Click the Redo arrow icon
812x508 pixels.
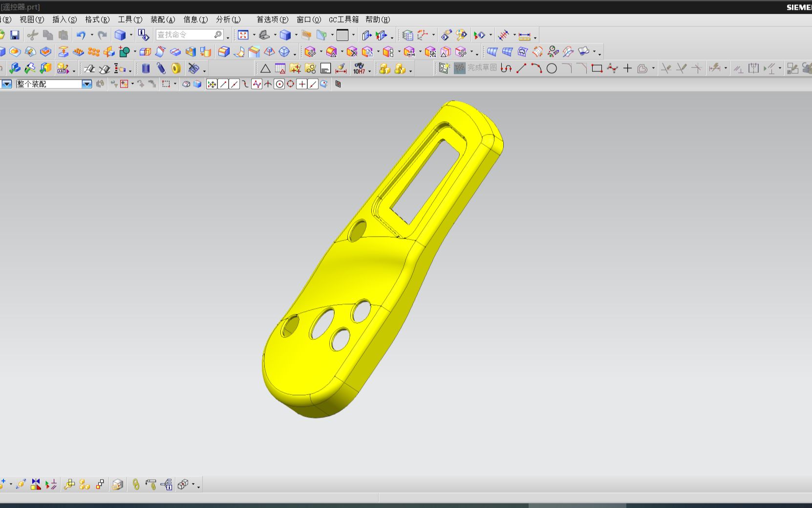coord(102,35)
